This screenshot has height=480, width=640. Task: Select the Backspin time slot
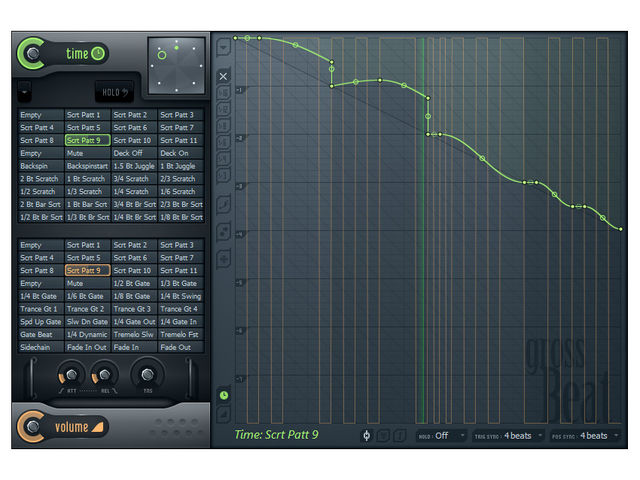[41, 166]
